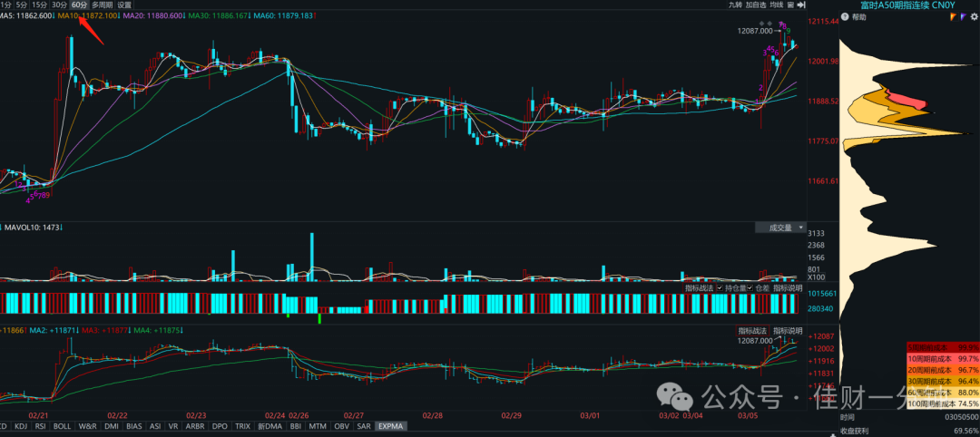Click 指标战法 in the EXPMA panel
The height and width of the screenshot is (437, 980).
(752, 330)
